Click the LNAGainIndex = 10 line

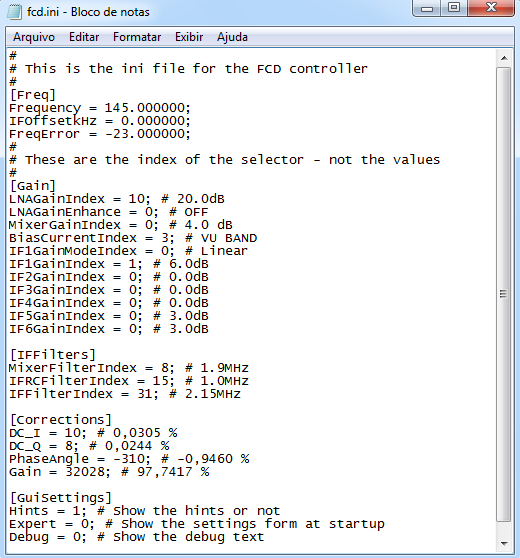pyautogui.click(x=117, y=199)
